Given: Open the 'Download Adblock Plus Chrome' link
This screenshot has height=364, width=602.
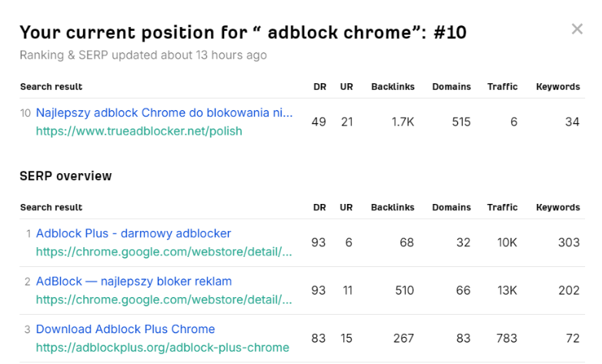Looking at the screenshot, I should 125,329.
